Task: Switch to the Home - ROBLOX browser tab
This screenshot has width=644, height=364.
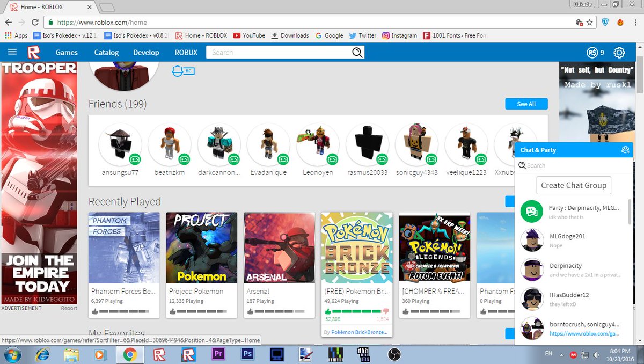Action: tap(50, 8)
